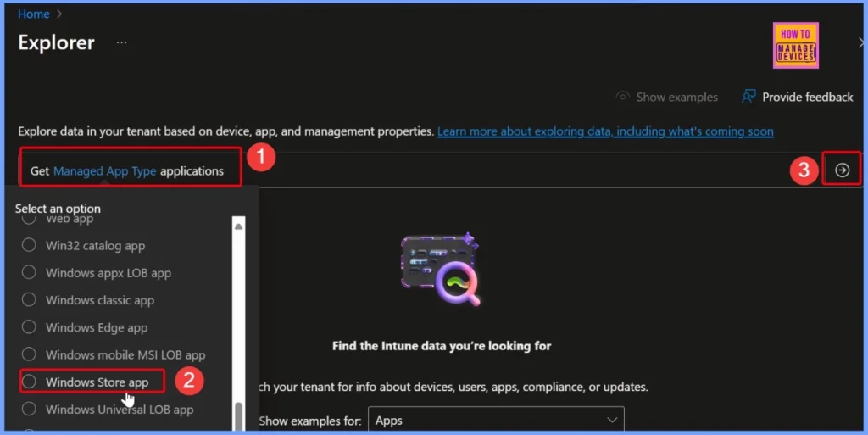The width and height of the screenshot is (868, 435).
Task: Select the Win32 catalog app radio button
Action: click(29, 245)
